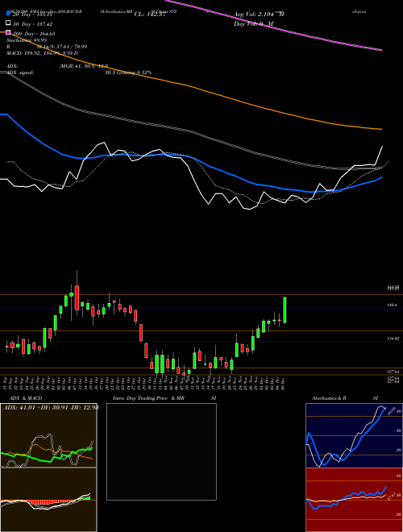The image size is (403, 532).
Task: Click the latest tall green candlestick
Action: tap(285, 310)
